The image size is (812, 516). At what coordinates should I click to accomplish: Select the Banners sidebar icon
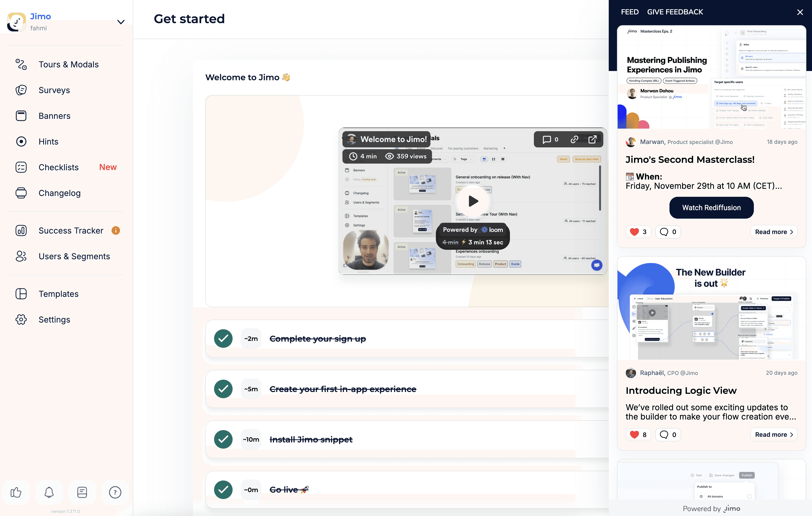21,115
